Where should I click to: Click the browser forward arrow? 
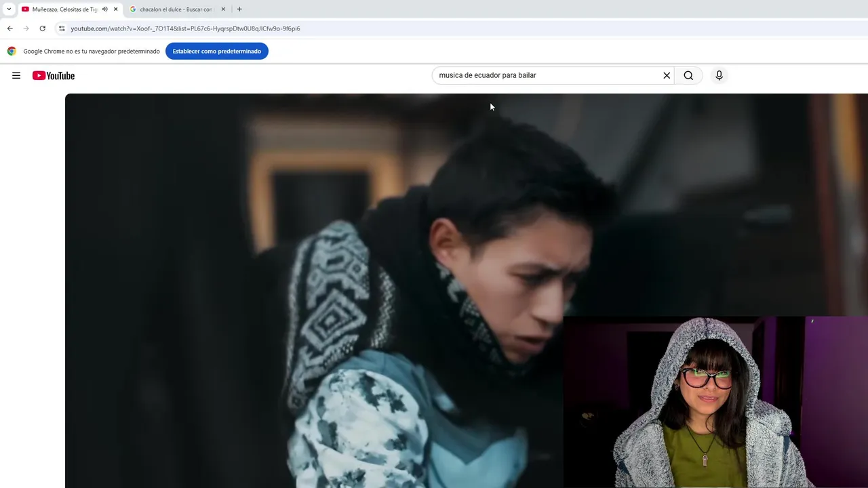point(26,28)
